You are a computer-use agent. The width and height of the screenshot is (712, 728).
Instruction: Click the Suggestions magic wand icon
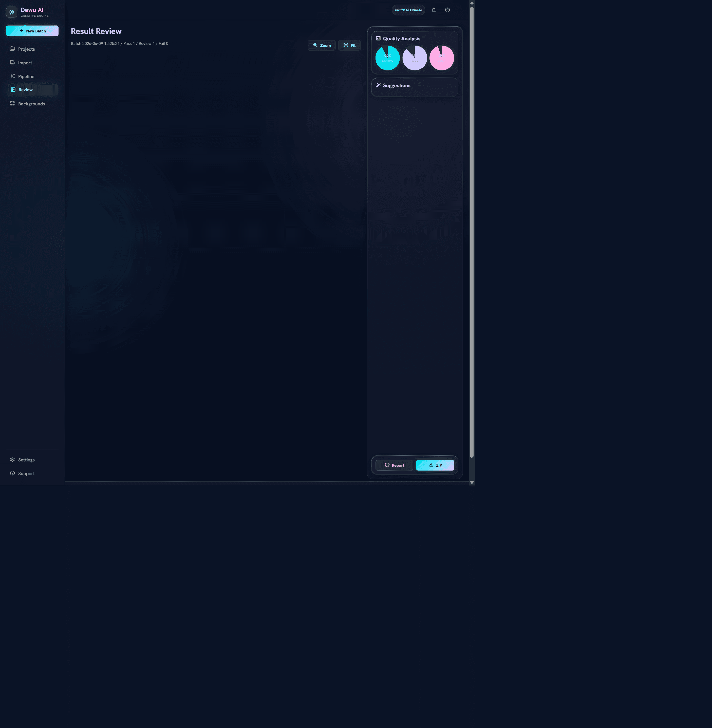(x=378, y=85)
